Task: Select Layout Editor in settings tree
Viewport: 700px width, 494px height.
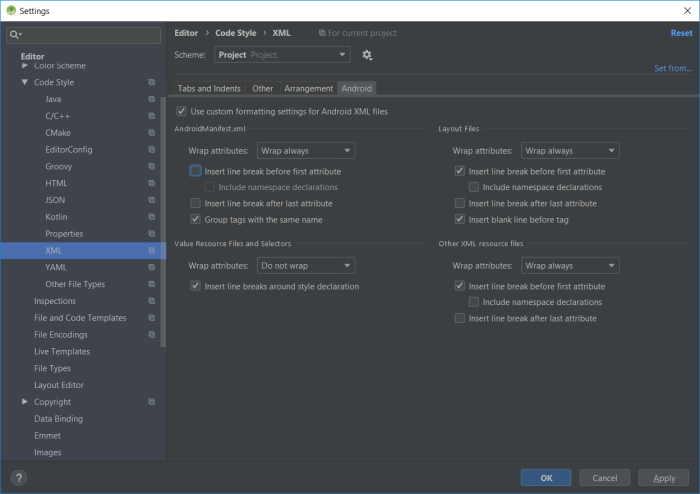Action: (59, 385)
